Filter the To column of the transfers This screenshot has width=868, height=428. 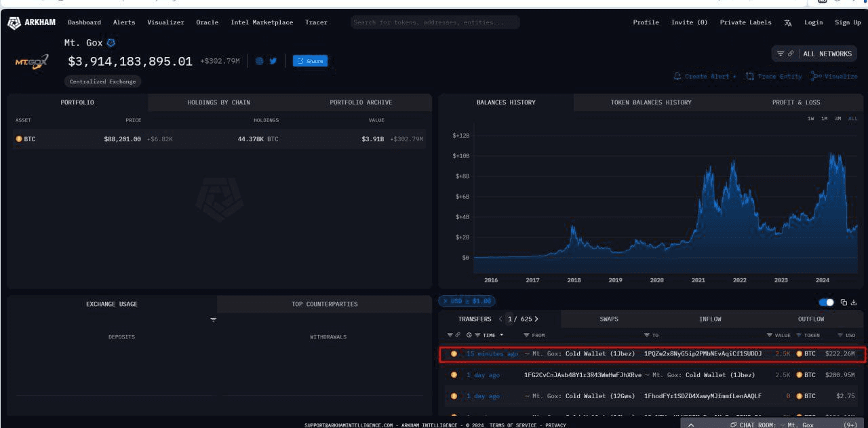point(647,335)
